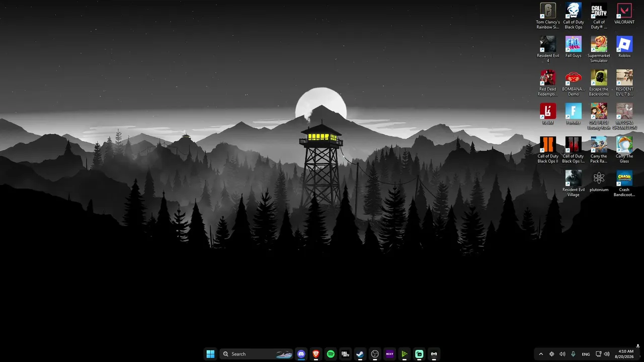The width and height of the screenshot is (644, 362).
Task: Select the Roblox desktop icon
Action: [x=624, y=47]
